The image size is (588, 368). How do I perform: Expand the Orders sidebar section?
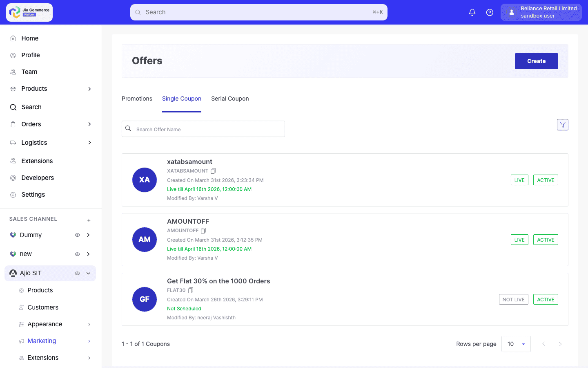[89, 124]
